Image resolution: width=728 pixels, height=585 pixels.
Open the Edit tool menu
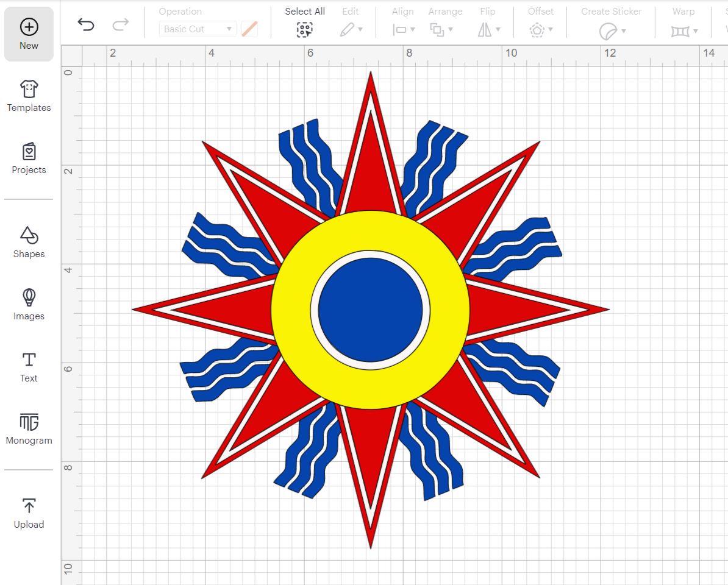pos(351,29)
